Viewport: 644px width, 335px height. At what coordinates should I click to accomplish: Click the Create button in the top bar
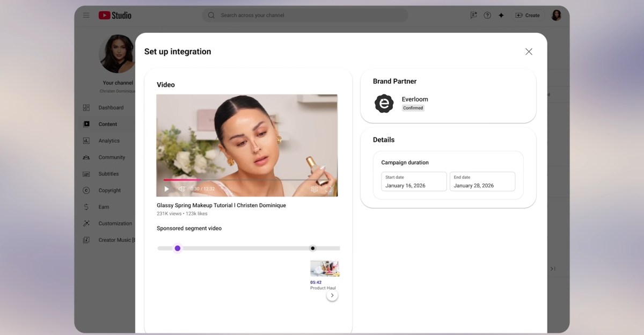[528, 15]
